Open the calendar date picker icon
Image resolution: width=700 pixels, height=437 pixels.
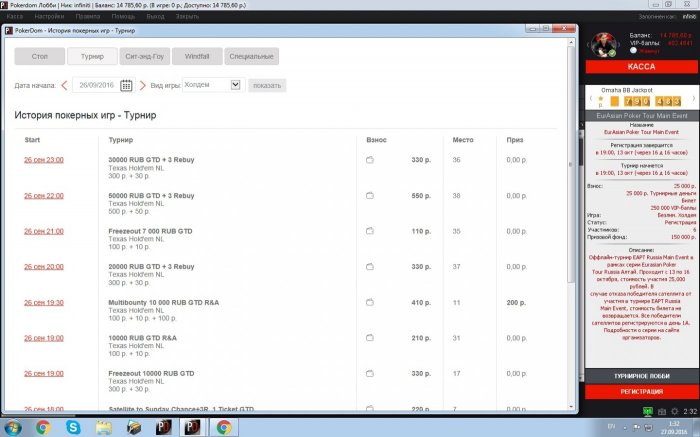[x=126, y=85]
